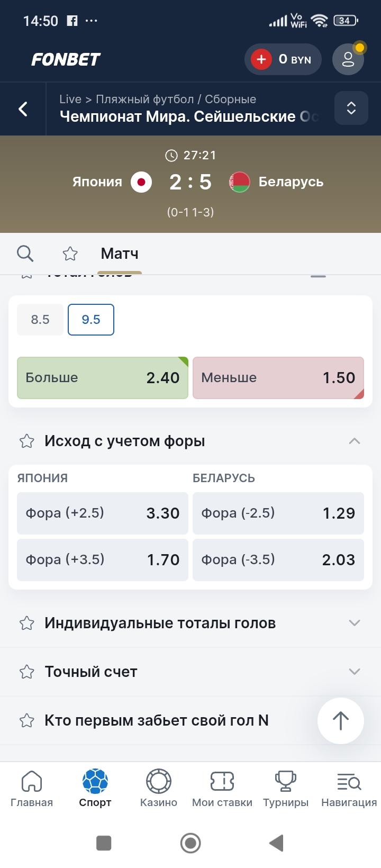Open the search magnifier icon
Viewport: 381px width, 868px height.
point(25,254)
